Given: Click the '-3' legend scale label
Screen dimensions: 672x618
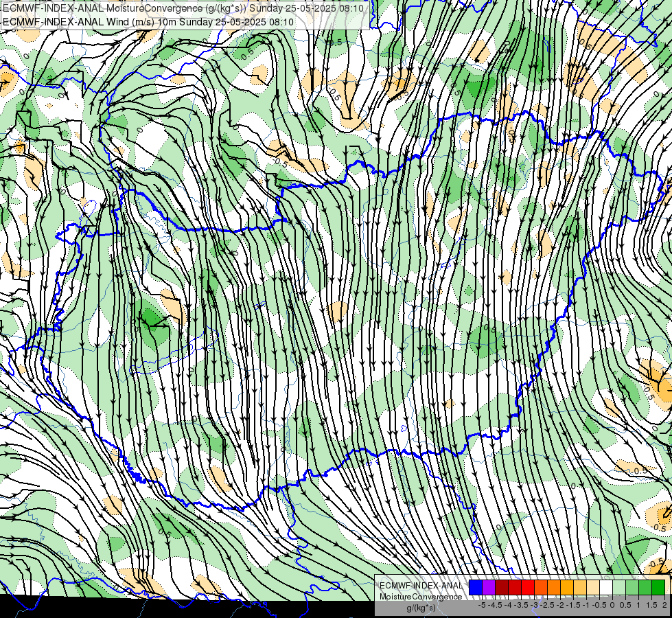Looking at the screenshot, I should tap(534, 605).
